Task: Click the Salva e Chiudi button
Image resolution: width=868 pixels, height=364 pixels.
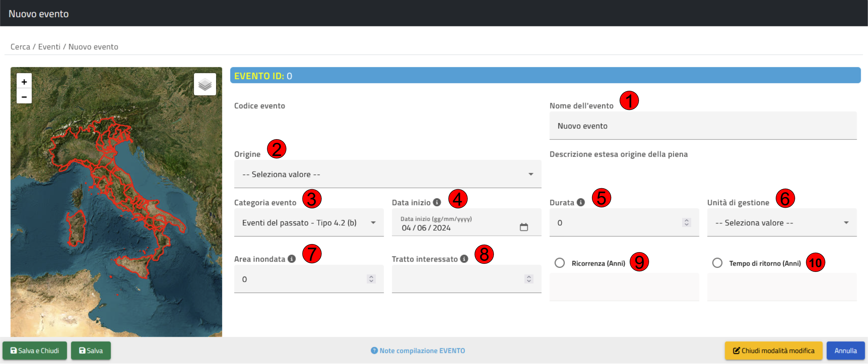Action: (35, 351)
